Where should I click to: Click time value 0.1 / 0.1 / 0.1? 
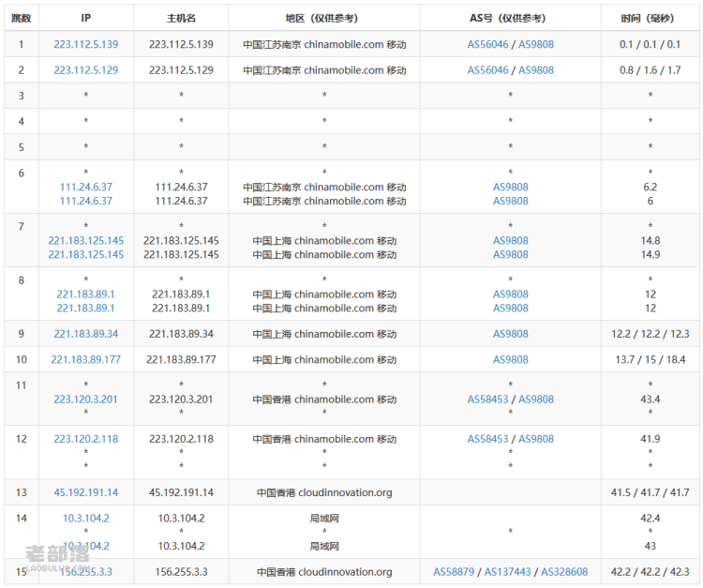[x=651, y=44]
